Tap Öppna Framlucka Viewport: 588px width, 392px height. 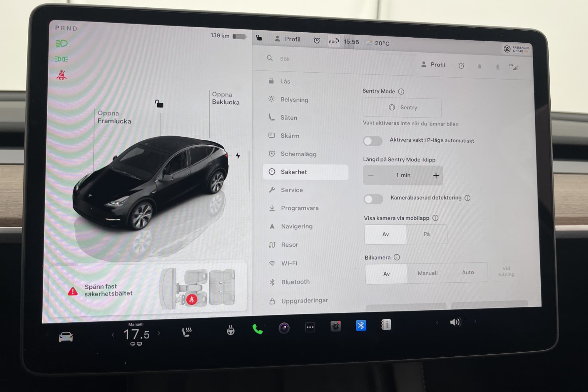pyautogui.click(x=114, y=117)
